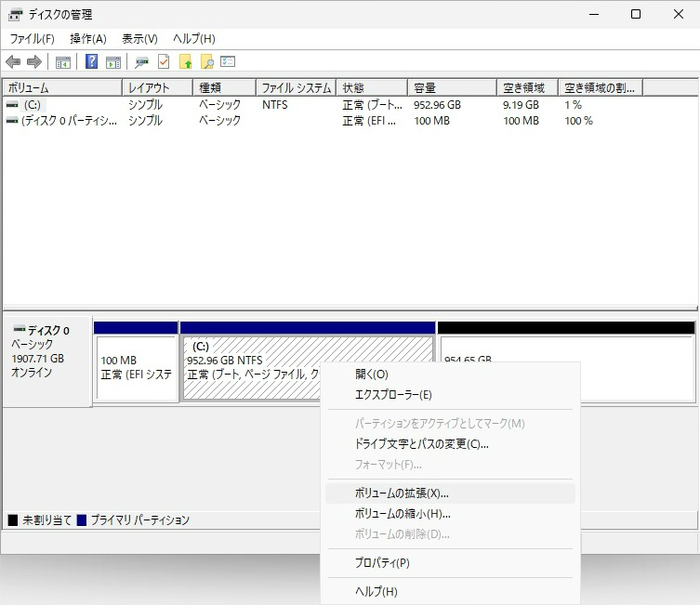Open the 表示(V) menu

[139, 39]
